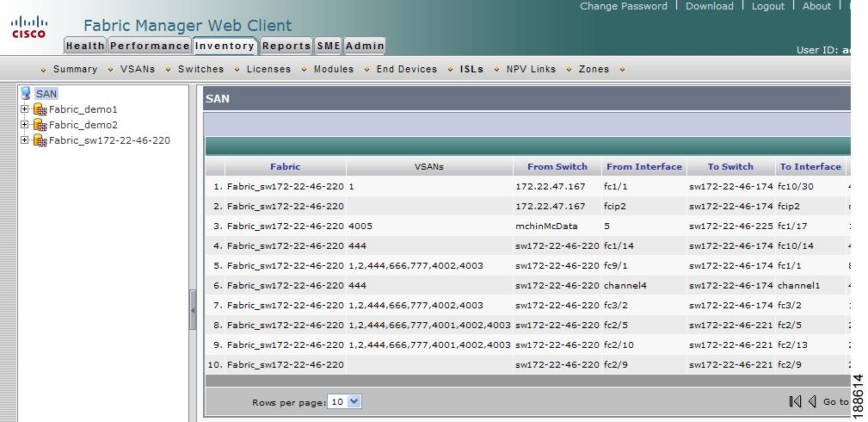Click VSAN 4005 cell in row 3

pos(360,227)
